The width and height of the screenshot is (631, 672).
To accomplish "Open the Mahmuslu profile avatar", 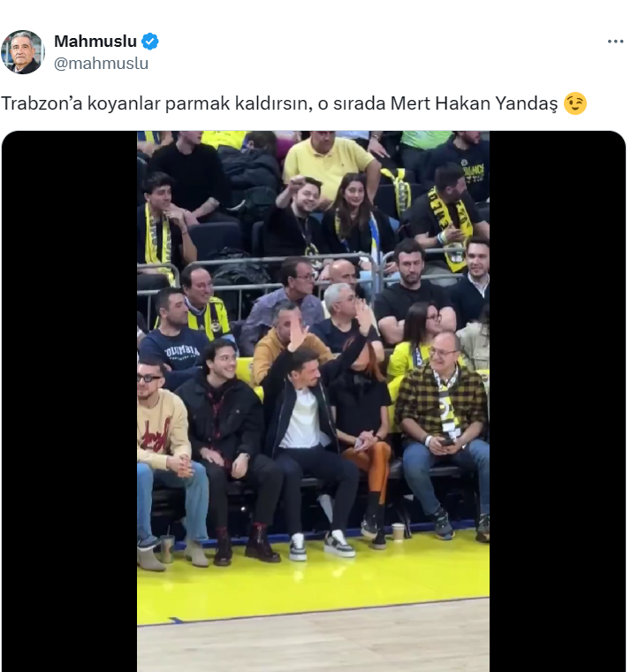I will [23, 52].
